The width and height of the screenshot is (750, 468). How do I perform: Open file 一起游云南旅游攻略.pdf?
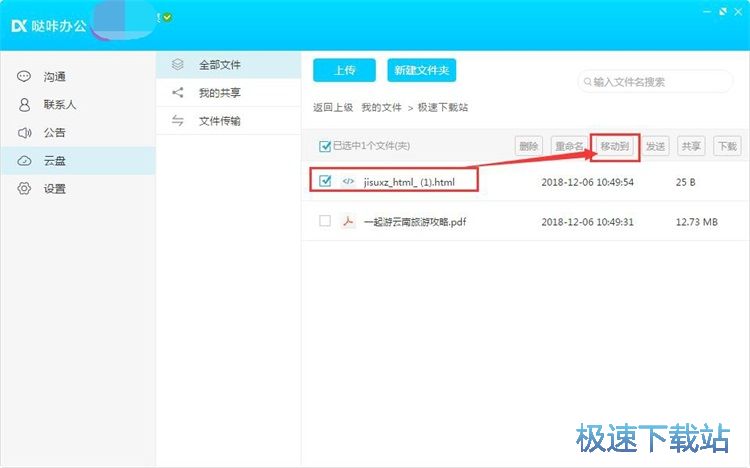pos(415,222)
